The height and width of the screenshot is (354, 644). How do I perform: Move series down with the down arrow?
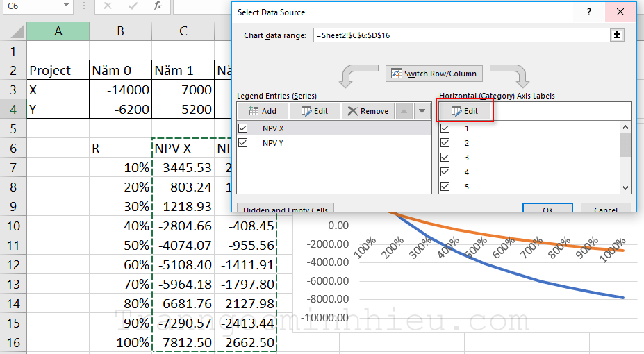pyautogui.click(x=422, y=111)
